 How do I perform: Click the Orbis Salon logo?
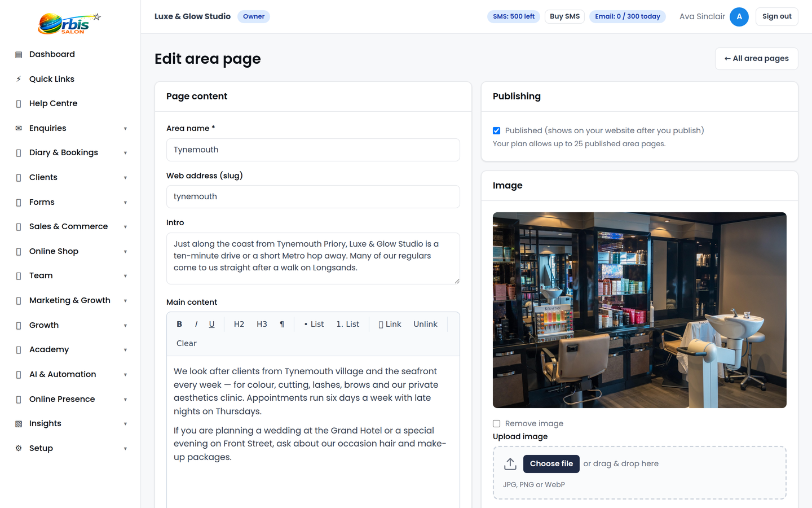(69, 24)
